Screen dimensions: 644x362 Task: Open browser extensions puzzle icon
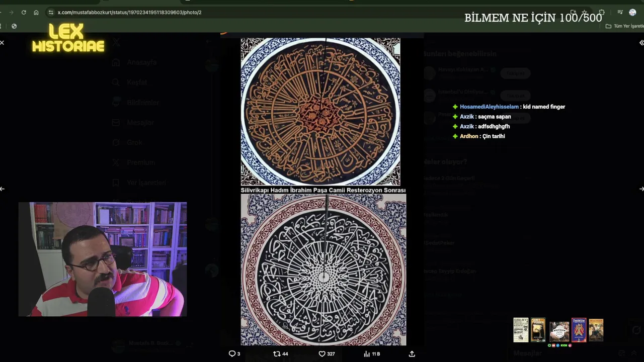(x=602, y=12)
